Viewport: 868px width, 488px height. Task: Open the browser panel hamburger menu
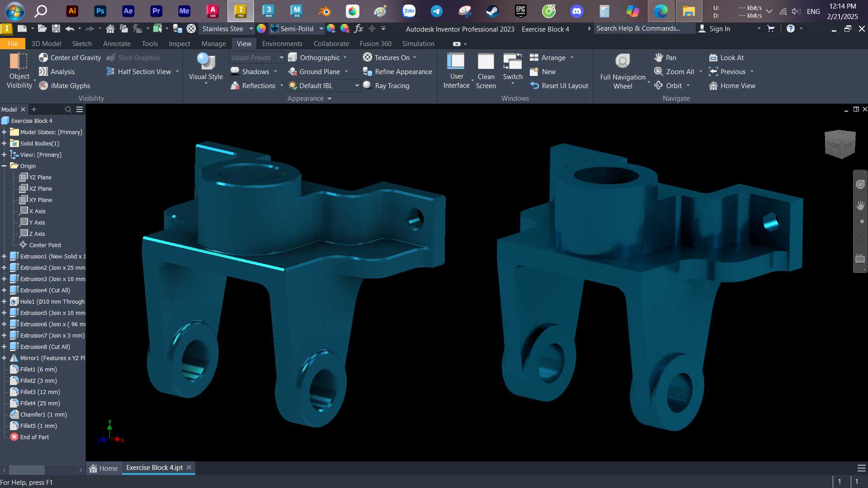tap(80, 109)
